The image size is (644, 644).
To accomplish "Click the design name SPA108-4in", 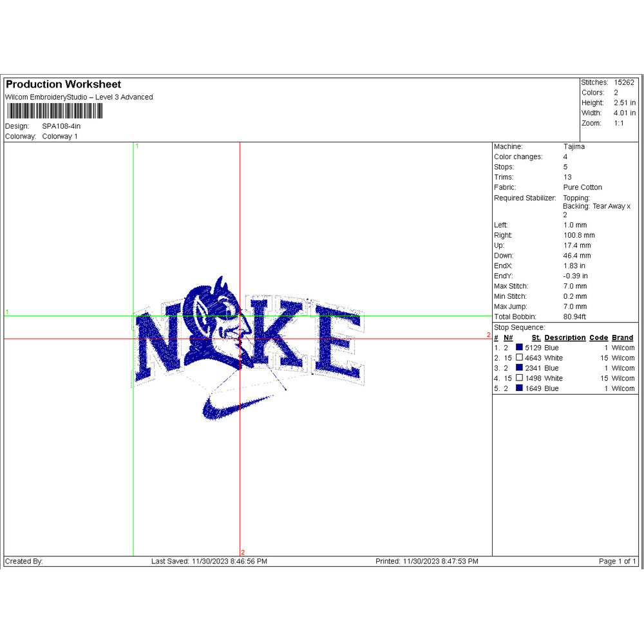I will [x=61, y=126].
